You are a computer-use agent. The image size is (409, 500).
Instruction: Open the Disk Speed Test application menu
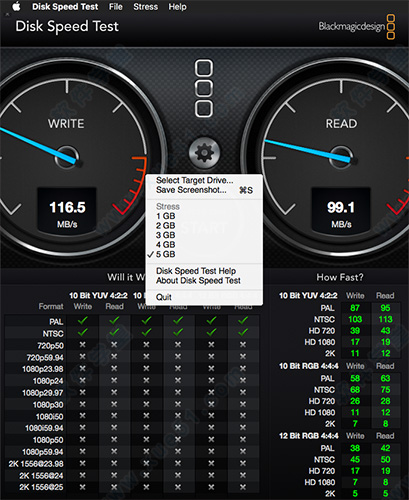point(65,7)
